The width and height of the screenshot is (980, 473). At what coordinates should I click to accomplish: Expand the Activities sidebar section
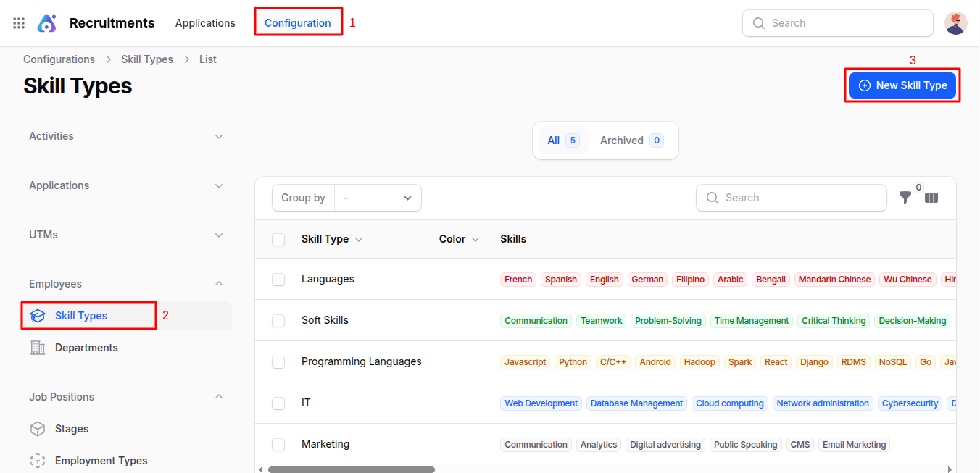point(219,136)
